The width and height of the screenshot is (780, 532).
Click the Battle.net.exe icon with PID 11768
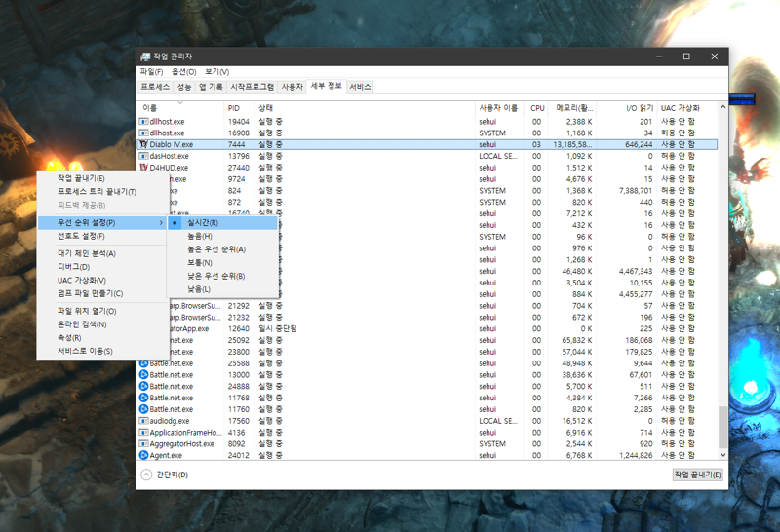(x=143, y=398)
